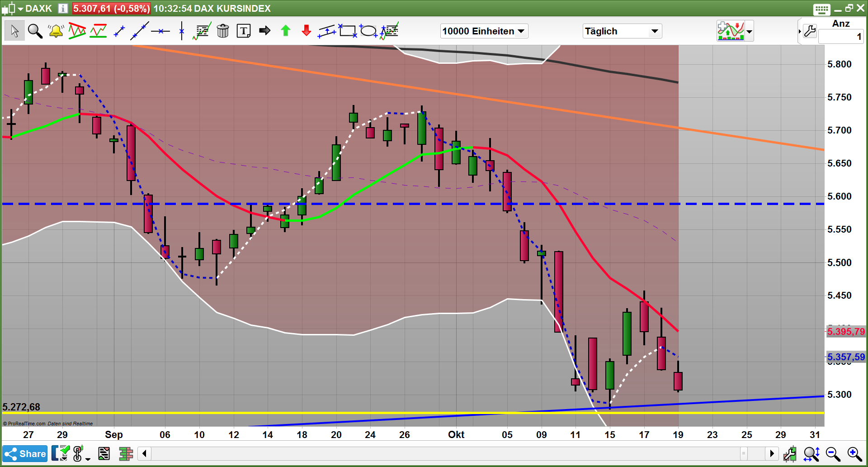
Task: Open the wrench chart settings
Action: [x=810, y=31]
